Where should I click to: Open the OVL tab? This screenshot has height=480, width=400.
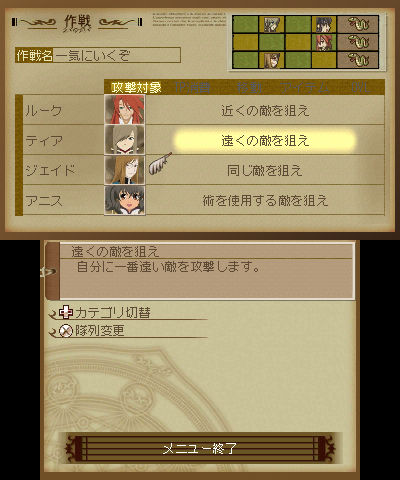tap(360, 88)
